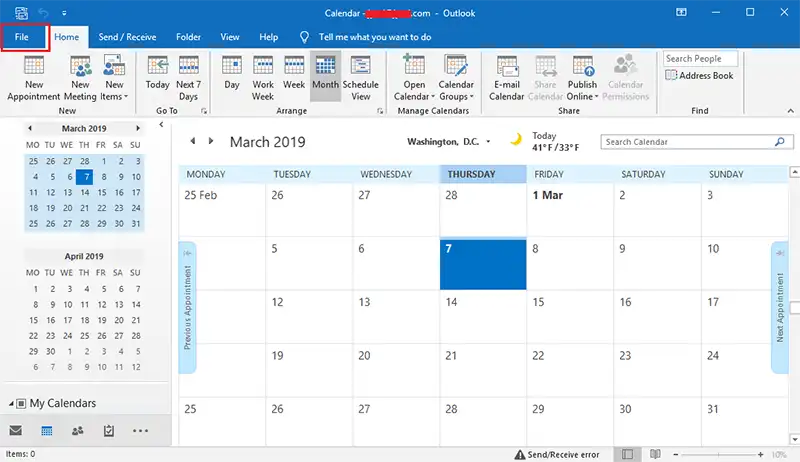
Task: Switch to People in navigation bar
Action: [x=78, y=431]
